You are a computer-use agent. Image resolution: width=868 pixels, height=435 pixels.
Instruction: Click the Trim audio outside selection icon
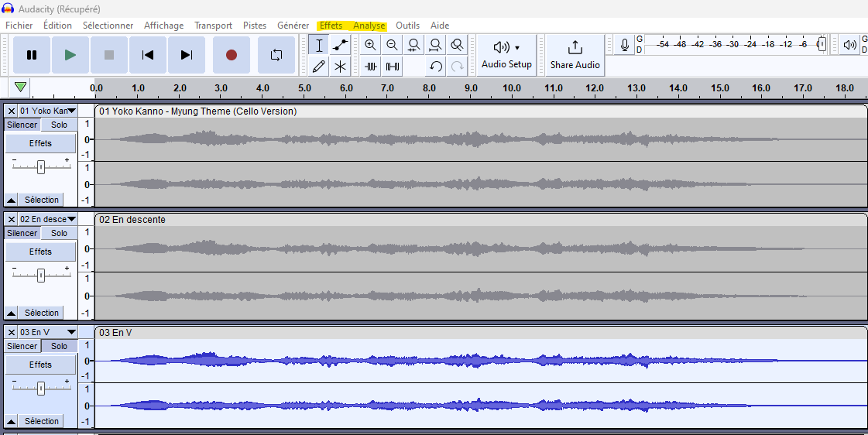[x=371, y=67]
